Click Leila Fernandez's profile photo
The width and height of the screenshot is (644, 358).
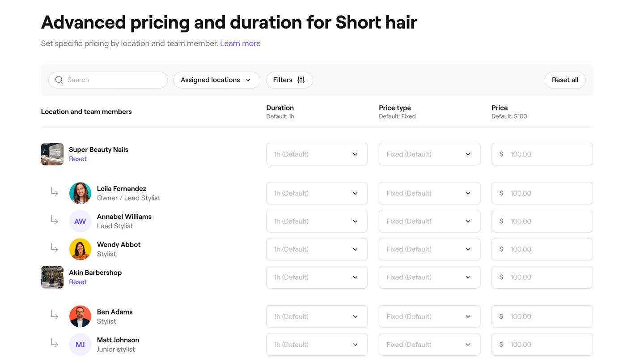(80, 193)
